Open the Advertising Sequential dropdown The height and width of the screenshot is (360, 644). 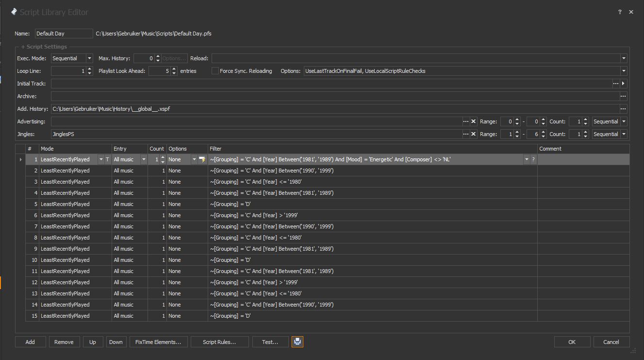pyautogui.click(x=624, y=121)
